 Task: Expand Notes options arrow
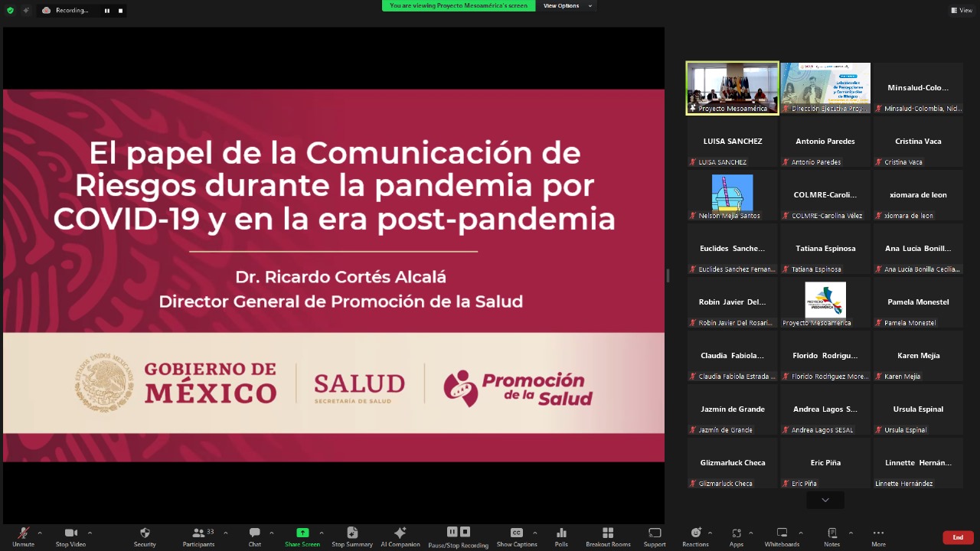point(851,533)
